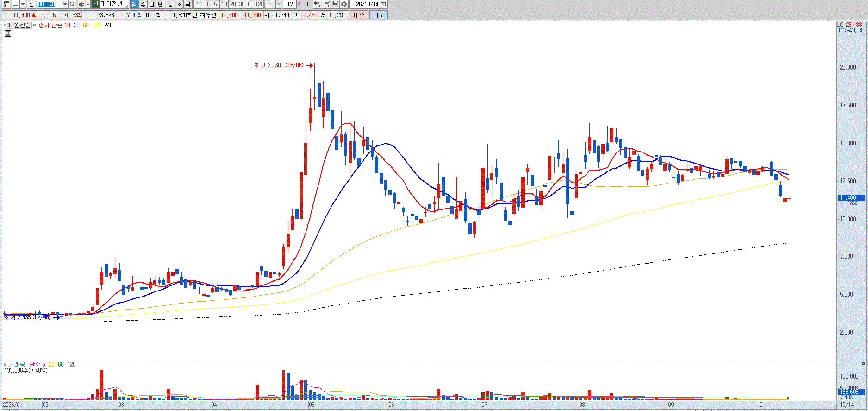Viewport: 868px width, 411px height.
Task: Select tick 틱 period toggle
Action: 187,4
